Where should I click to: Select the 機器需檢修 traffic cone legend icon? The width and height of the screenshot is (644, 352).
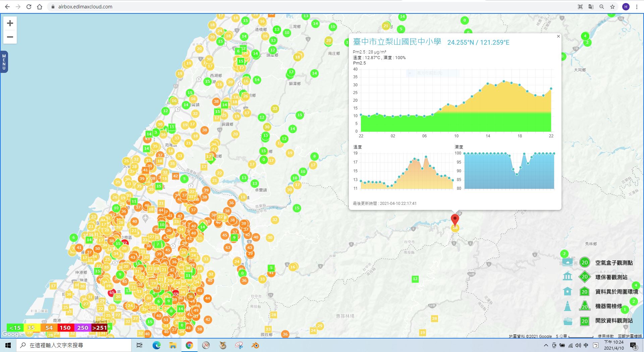coord(568,306)
